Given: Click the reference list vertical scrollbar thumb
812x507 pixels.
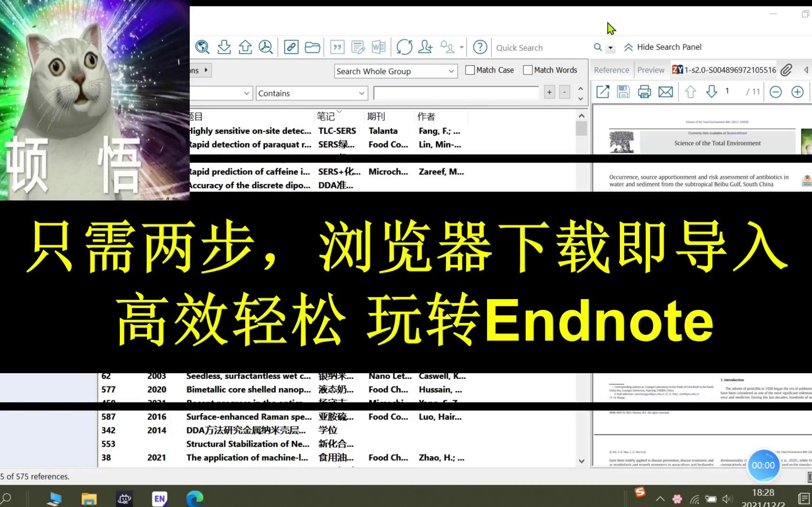Looking at the screenshot, I should tap(581, 129).
